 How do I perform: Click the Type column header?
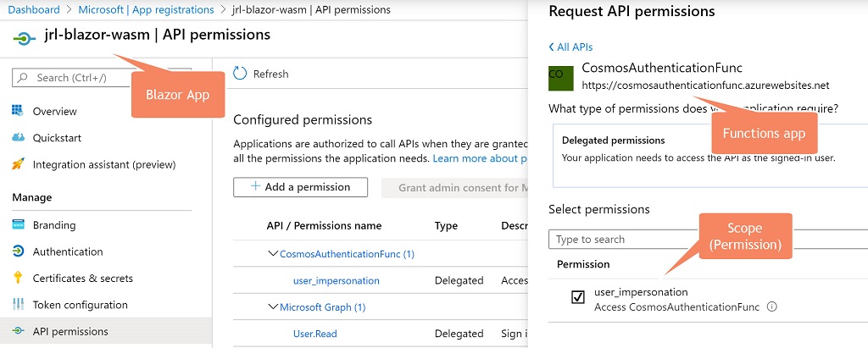click(446, 225)
